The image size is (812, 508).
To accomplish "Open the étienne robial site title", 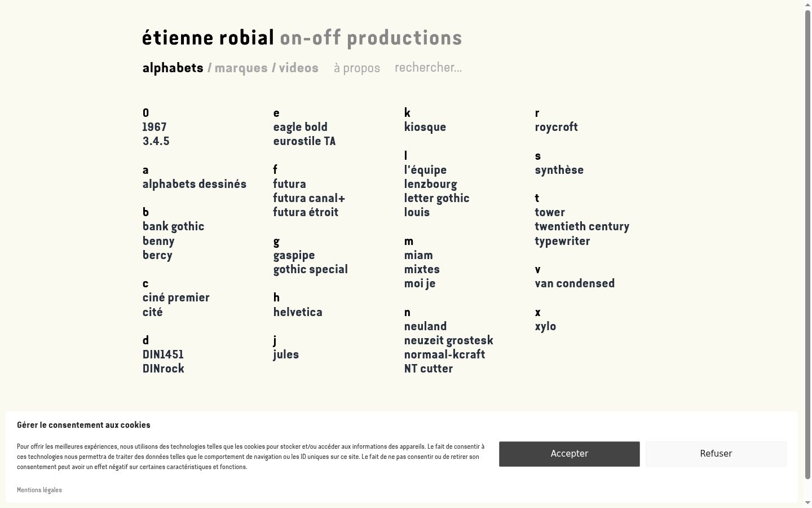I will pyautogui.click(x=208, y=38).
